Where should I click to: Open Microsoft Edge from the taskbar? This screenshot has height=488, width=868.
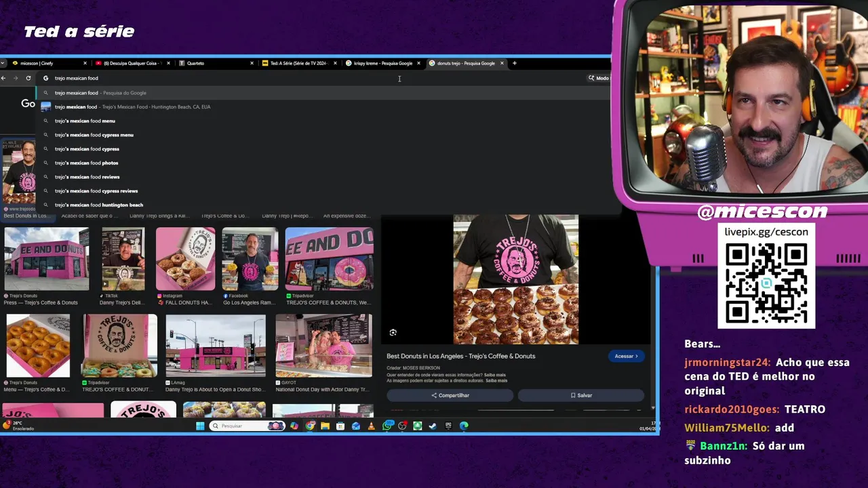point(464,426)
